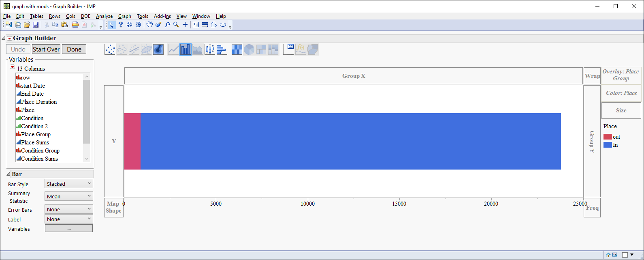Choose the Area graph element

pos(198,49)
